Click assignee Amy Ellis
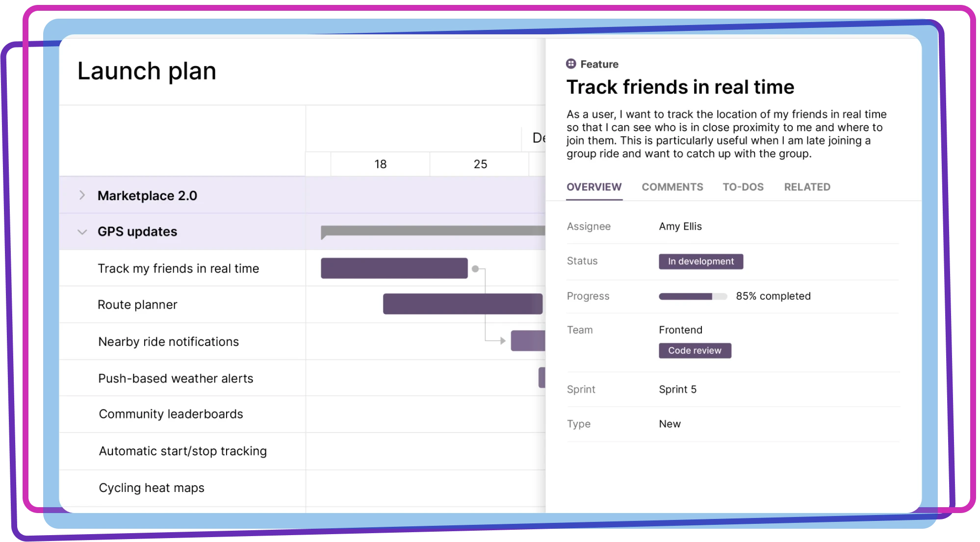 point(680,226)
